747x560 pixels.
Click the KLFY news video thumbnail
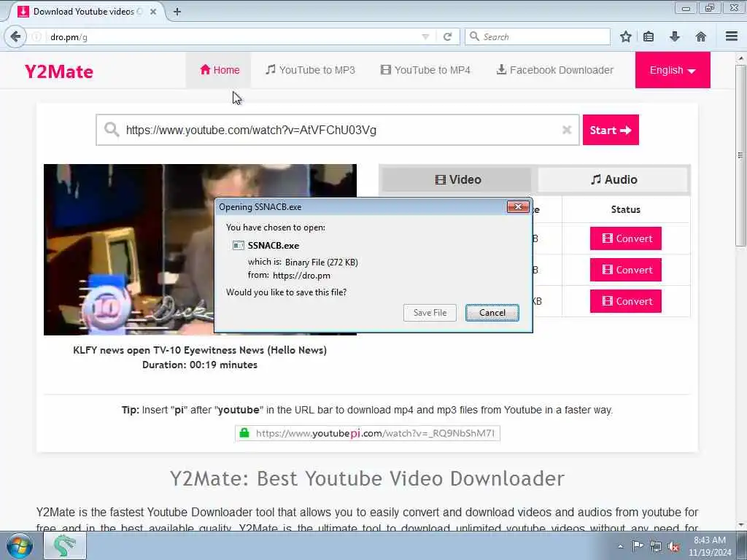[128, 249]
